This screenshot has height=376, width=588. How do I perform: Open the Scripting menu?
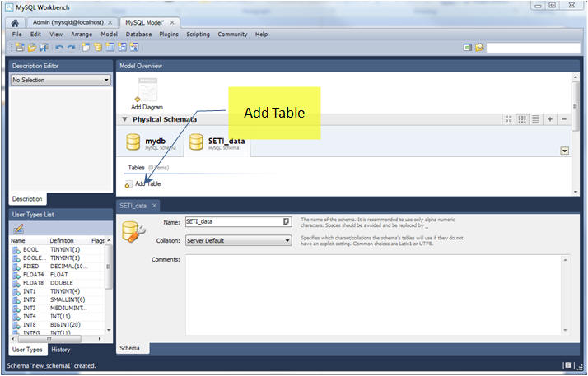(198, 34)
